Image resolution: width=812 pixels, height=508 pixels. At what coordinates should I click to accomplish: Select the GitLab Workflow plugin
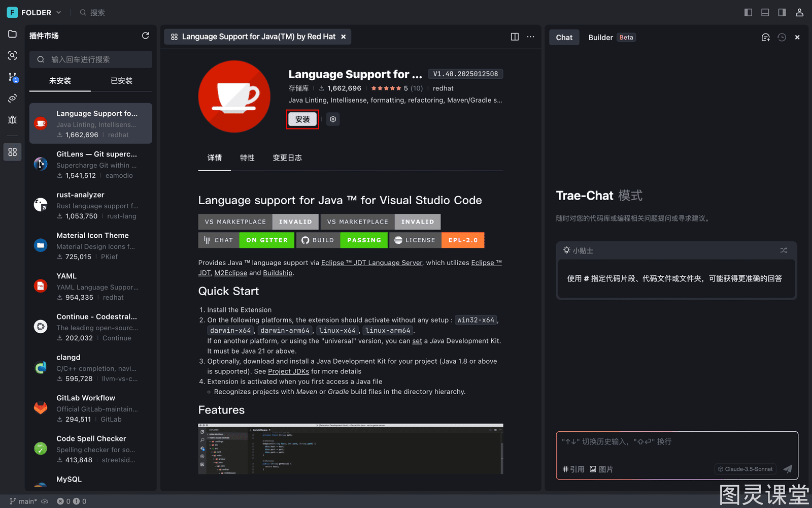91,408
